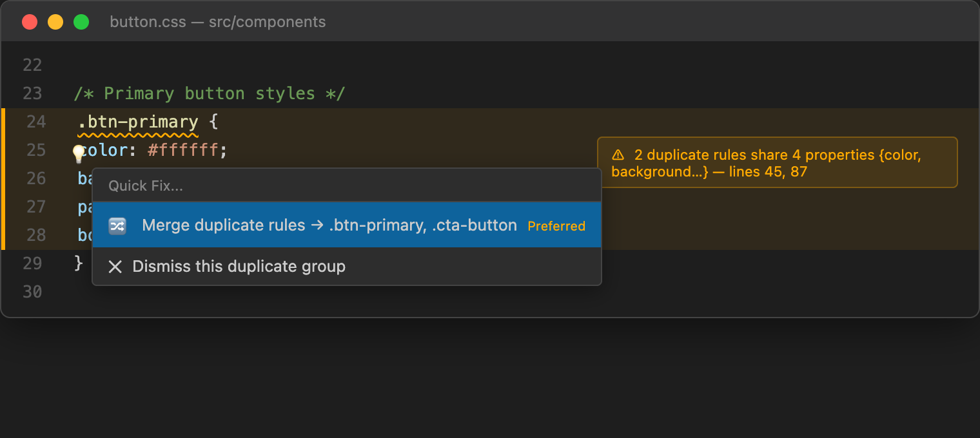Click the lightbulb quick fix icon
The image size is (980, 438).
pos(79,153)
